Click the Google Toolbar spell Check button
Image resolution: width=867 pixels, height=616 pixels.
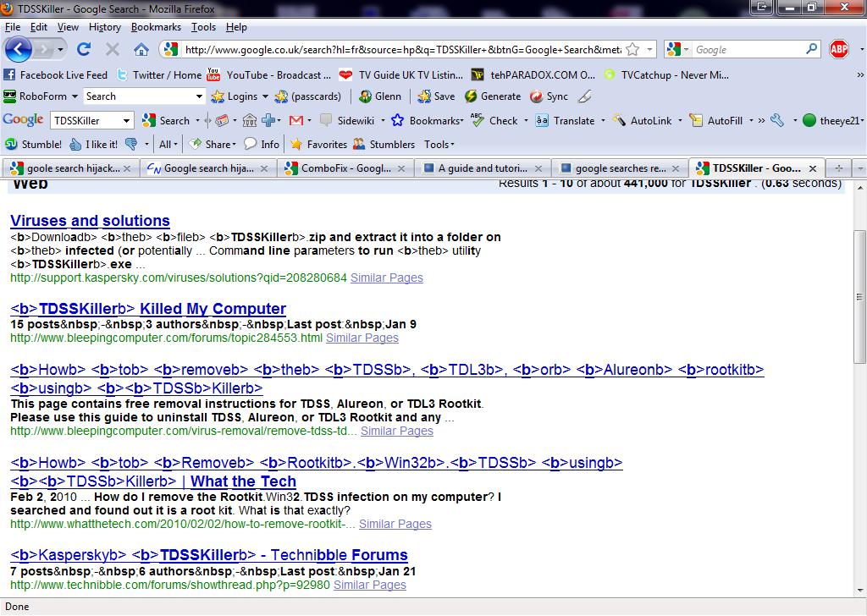pyautogui.click(x=494, y=120)
